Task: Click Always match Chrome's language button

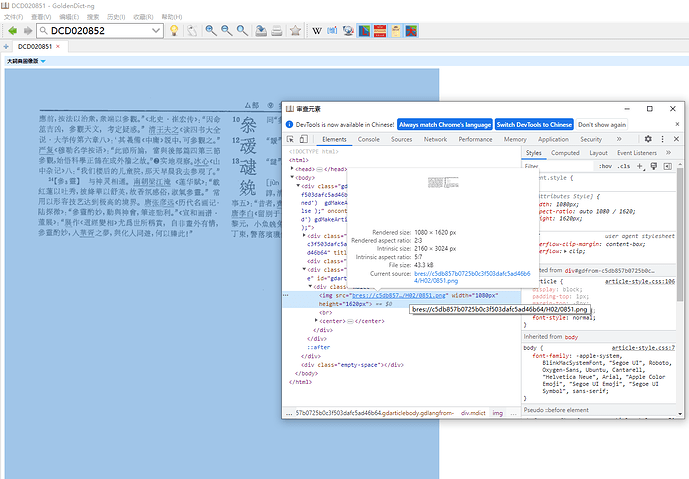Action: point(445,125)
